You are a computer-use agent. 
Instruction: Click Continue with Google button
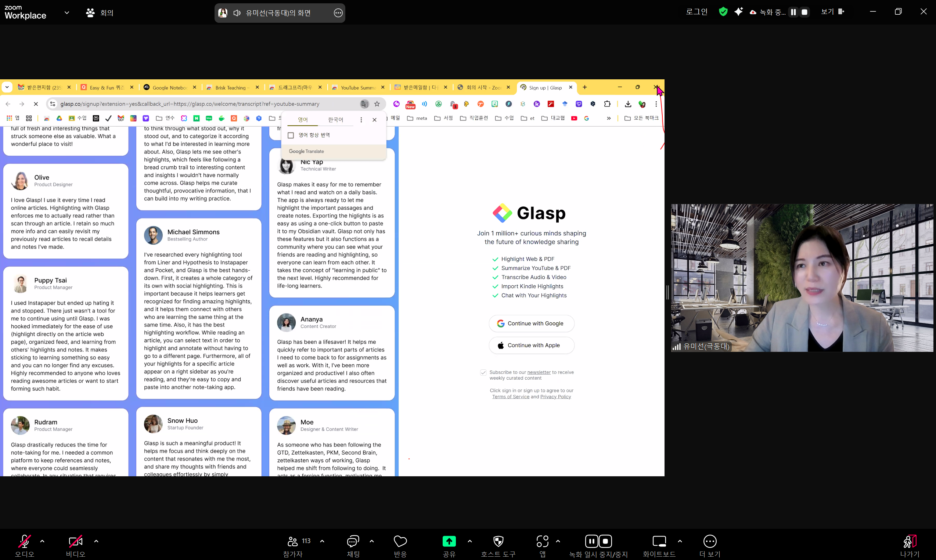pyautogui.click(x=532, y=324)
